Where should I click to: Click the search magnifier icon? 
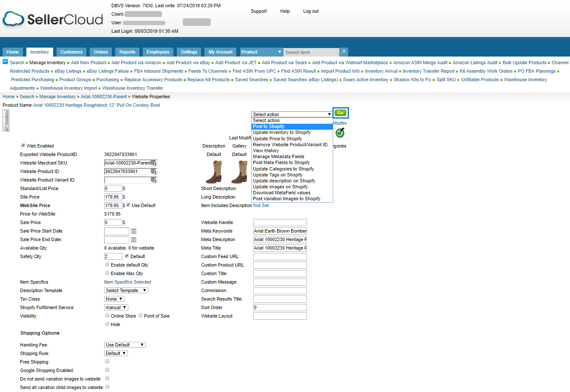click(x=343, y=52)
